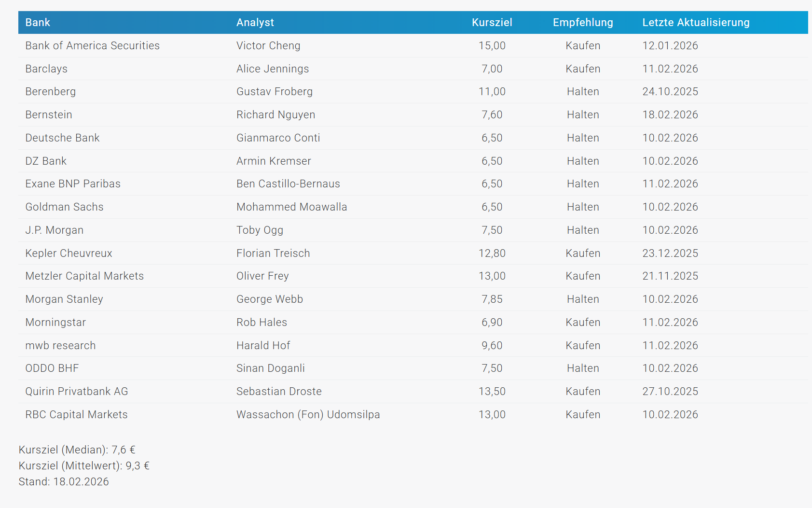Click analyst name Sinan Doganli
The image size is (812, 508).
pos(271,368)
